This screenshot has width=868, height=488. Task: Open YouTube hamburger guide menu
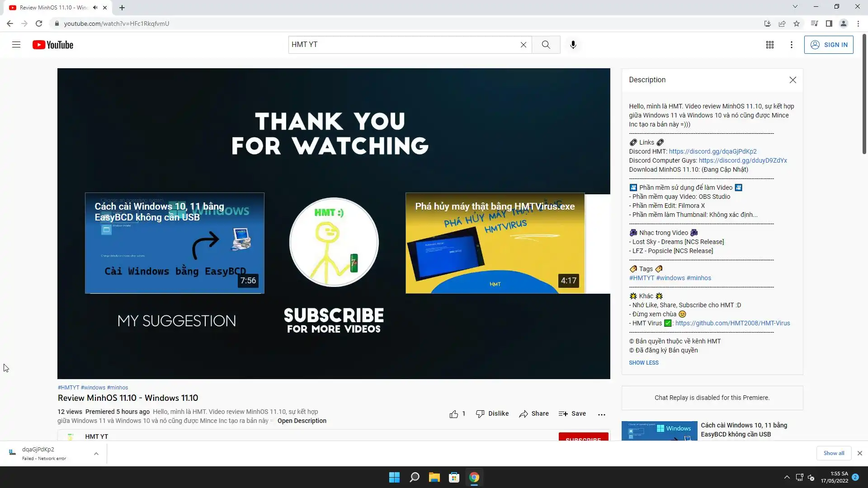coord(16,45)
